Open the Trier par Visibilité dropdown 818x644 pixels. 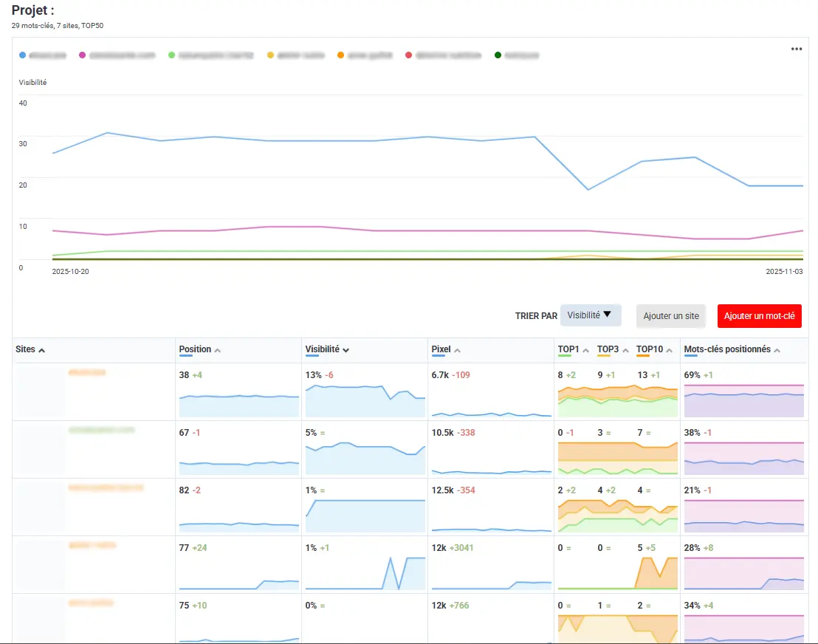coord(591,315)
